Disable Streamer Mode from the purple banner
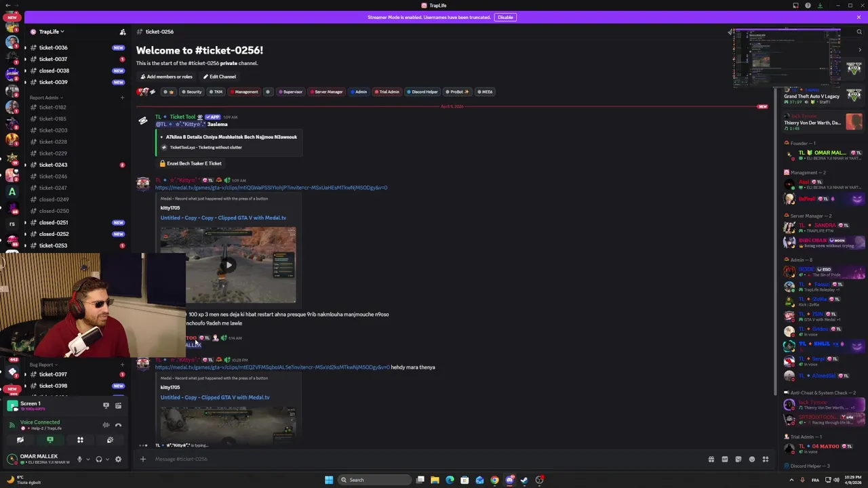This screenshot has width=868, height=488. (505, 17)
